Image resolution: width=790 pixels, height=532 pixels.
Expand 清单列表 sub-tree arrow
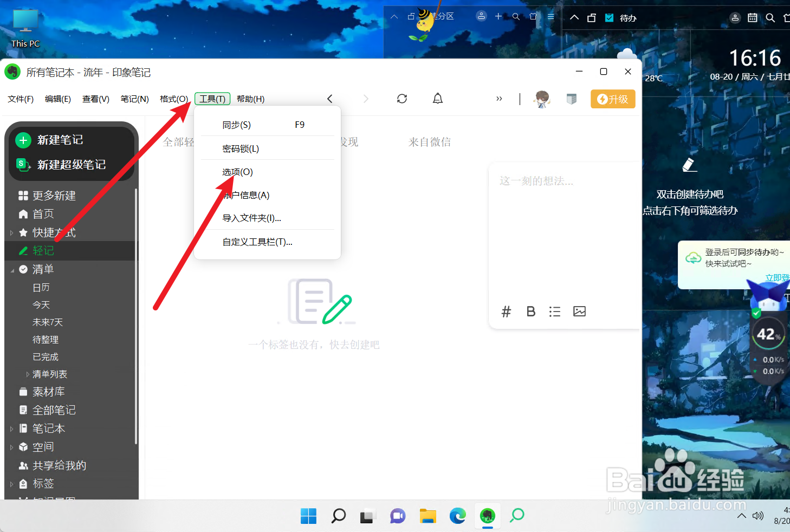coord(28,374)
